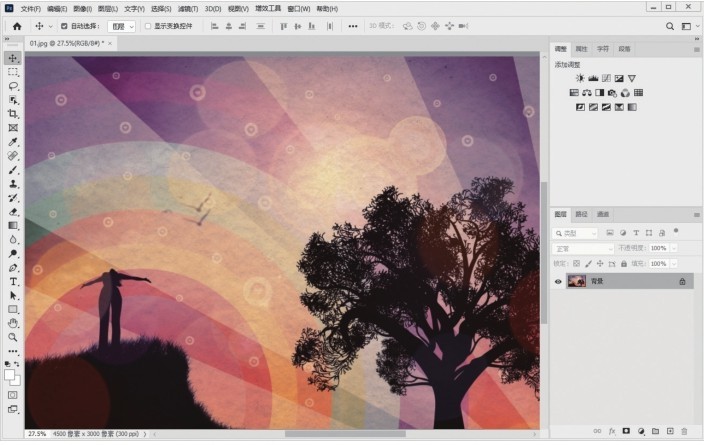The height and width of the screenshot is (445, 704).
Task: Select the Horizontal Type tool
Action: pyautogui.click(x=13, y=282)
